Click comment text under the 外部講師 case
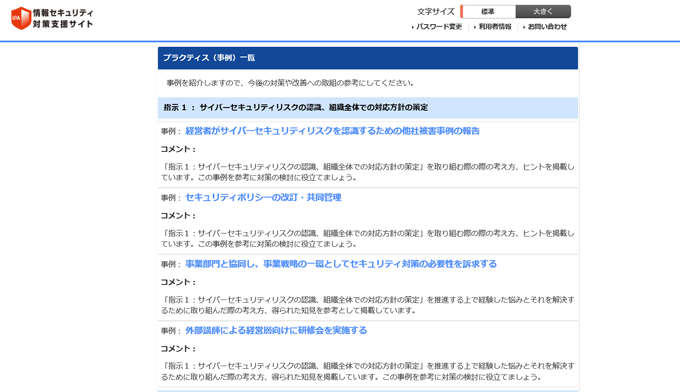Viewport: 680px width, 392px height. (x=368, y=371)
